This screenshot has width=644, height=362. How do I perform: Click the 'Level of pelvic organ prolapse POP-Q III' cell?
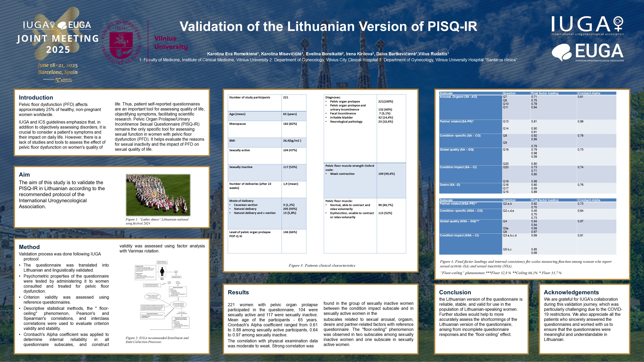[x=255, y=241]
